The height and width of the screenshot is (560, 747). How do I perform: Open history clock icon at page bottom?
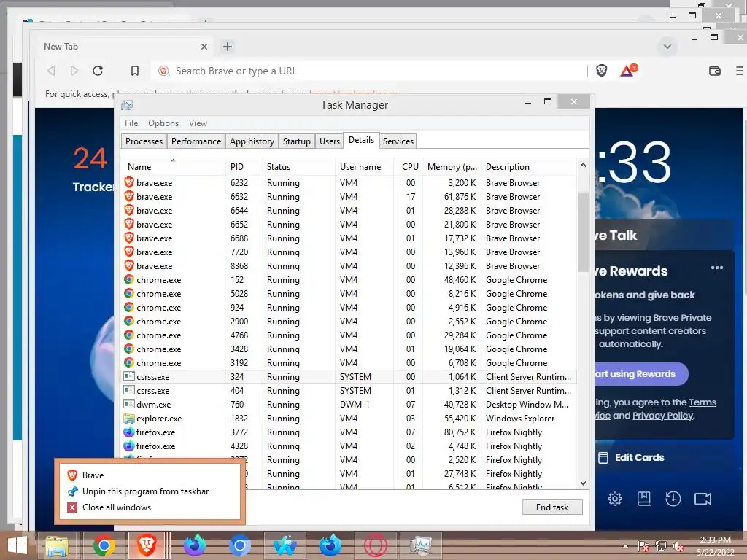(673, 499)
